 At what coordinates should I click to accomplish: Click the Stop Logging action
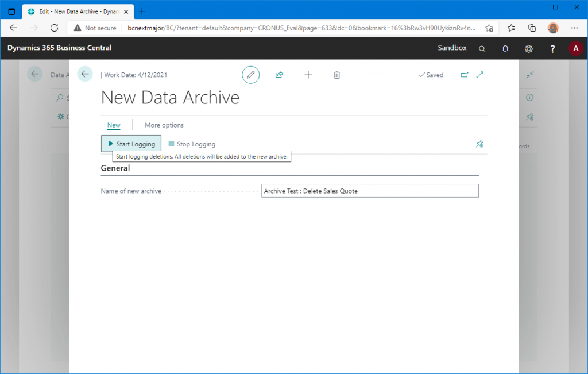click(x=192, y=144)
